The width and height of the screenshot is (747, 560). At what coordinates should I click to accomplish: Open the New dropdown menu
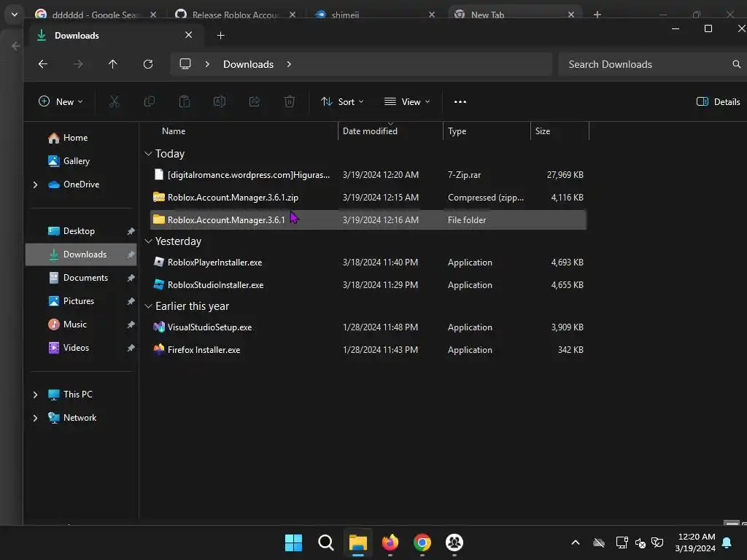click(x=61, y=101)
